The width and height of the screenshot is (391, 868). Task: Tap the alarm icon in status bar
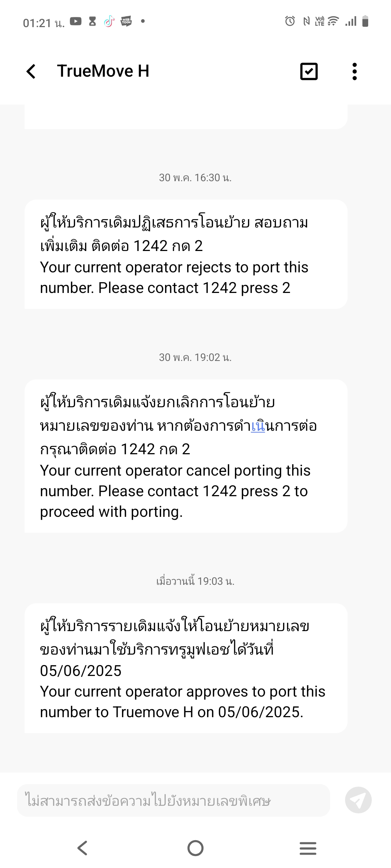(x=290, y=21)
